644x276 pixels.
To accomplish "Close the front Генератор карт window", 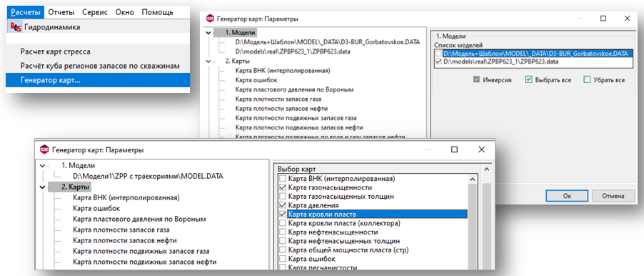I will point(481,149).
